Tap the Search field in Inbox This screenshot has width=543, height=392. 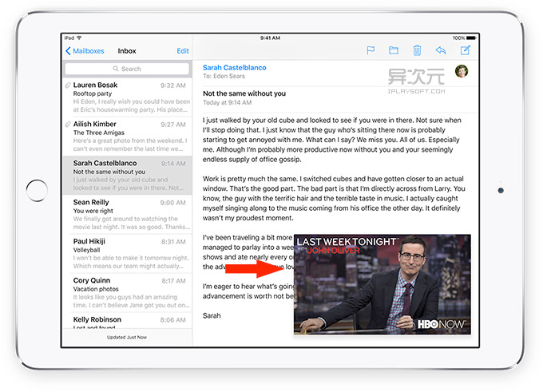[128, 69]
